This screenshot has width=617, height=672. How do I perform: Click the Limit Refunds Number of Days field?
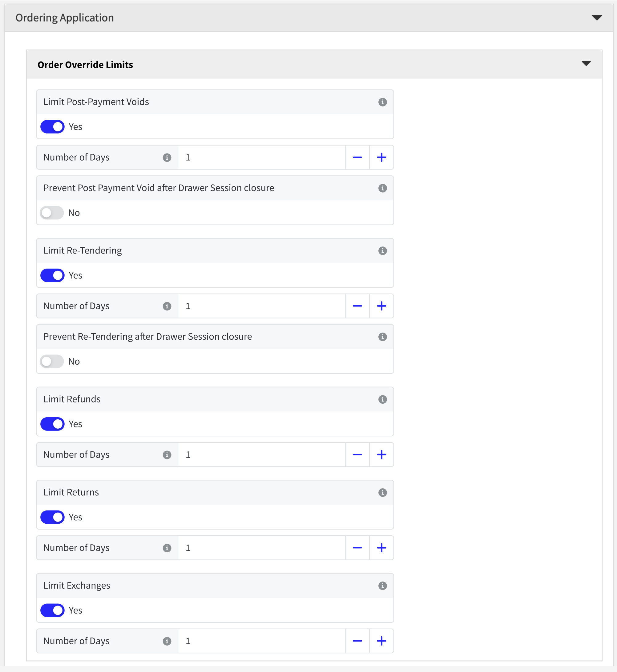[x=261, y=455]
